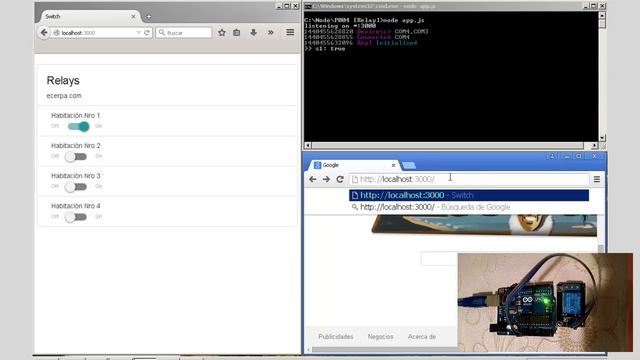Click the Google doodle image
The height and width of the screenshot is (360, 640).
pyautogui.click(x=484, y=225)
